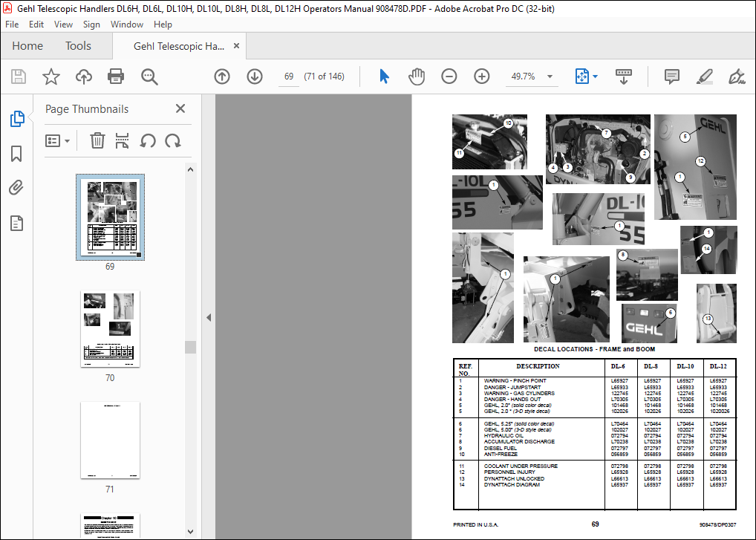
Task: Click the Save file icon
Action: coord(19,77)
